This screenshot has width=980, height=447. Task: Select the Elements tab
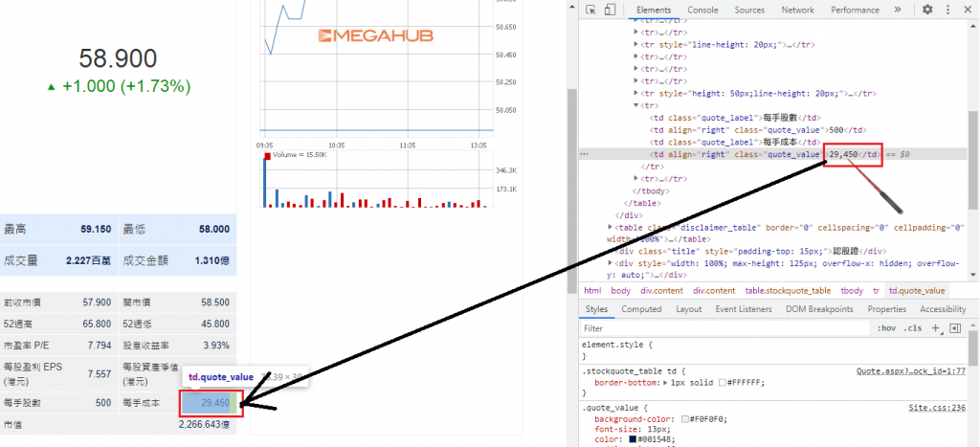point(654,10)
